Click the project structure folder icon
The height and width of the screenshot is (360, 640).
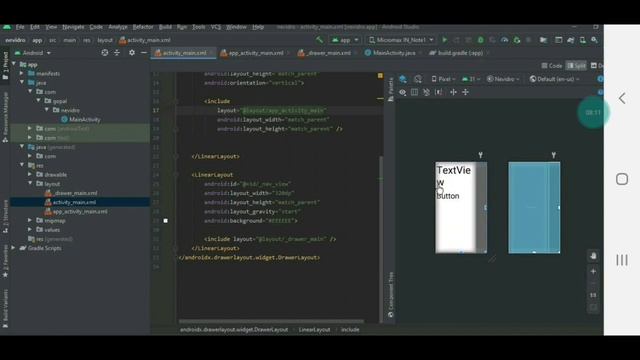[x=543, y=40]
